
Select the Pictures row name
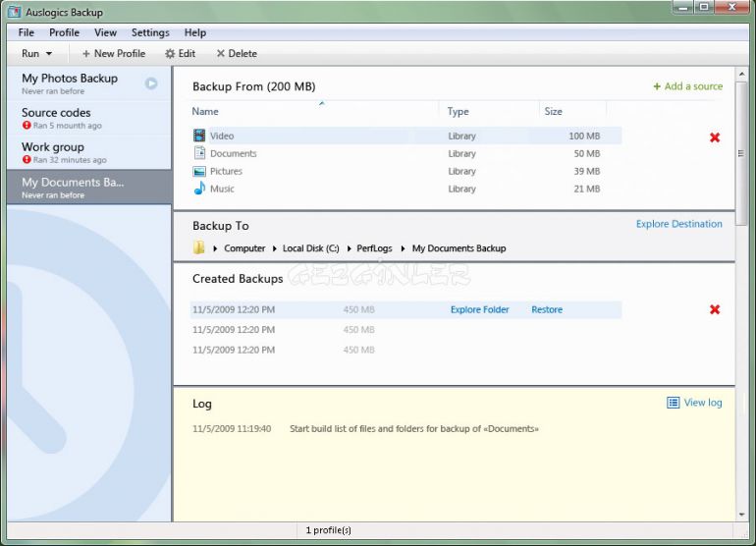tap(226, 171)
